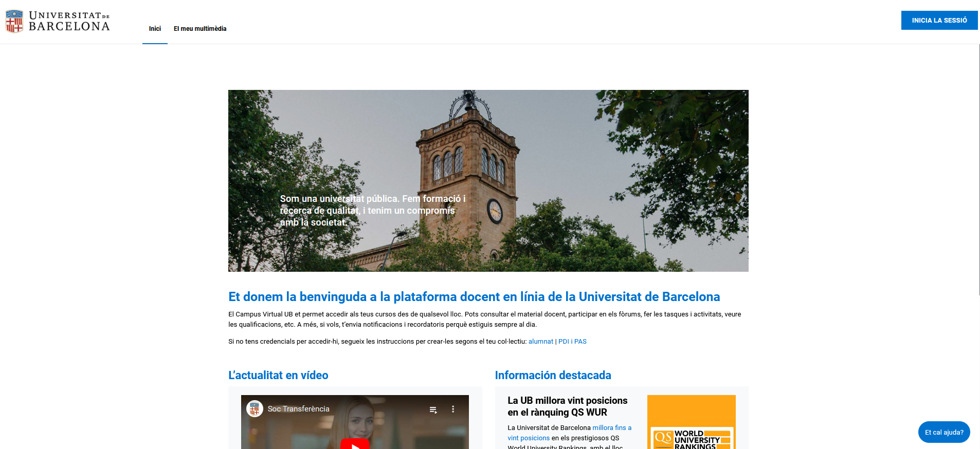
Task: Click the Soc Transferència video title
Action: pos(298,409)
